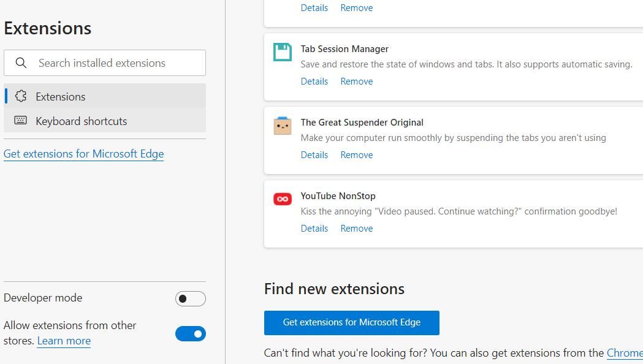The width and height of the screenshot is (643, 364).
Task: Disable Allow extensions from other stores switch
Action: (x=190, y=333)
